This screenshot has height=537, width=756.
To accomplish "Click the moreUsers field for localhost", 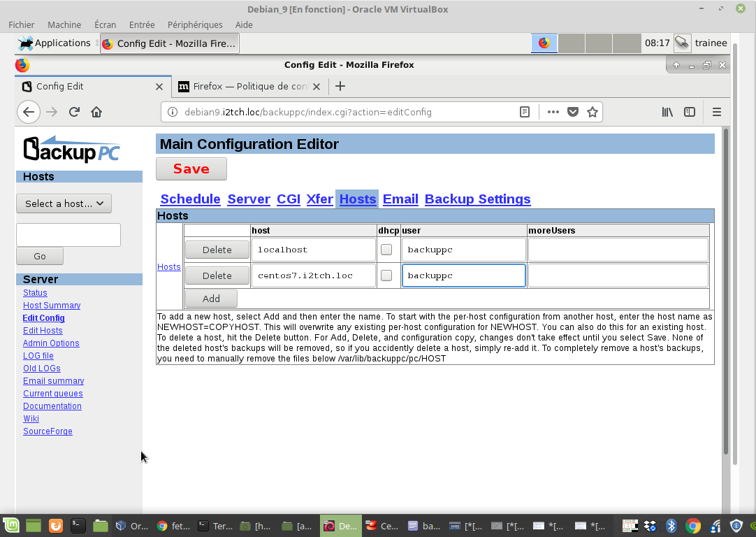I will (x=618, y=250).
